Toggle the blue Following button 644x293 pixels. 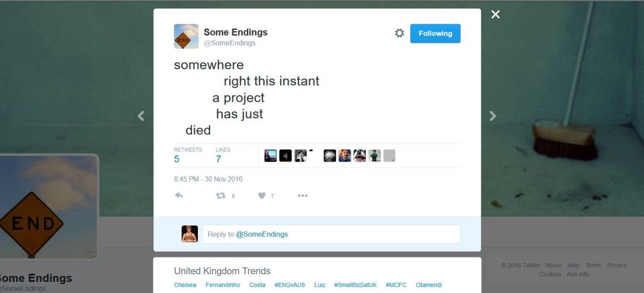tap(435, 33)
